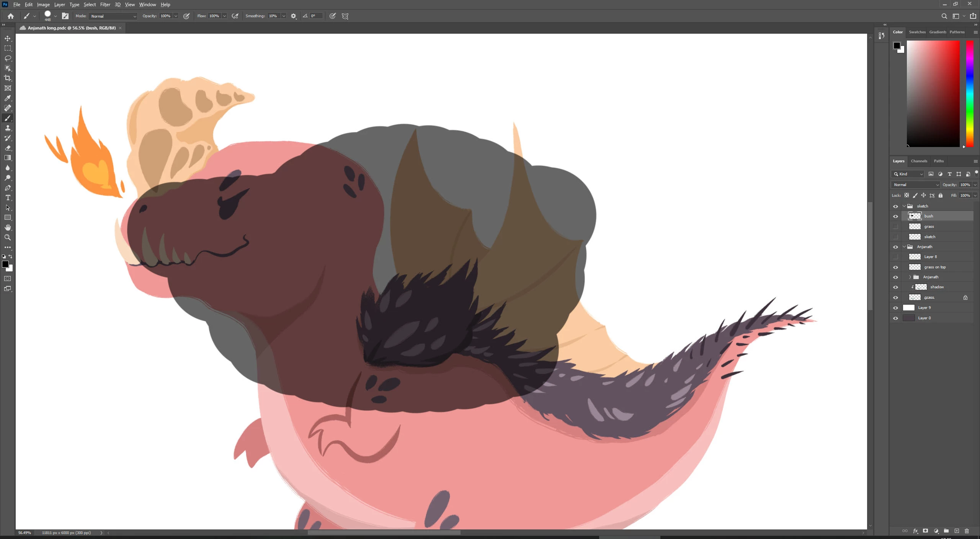Image resolution: width=980 pixels, height=539 pixels.
Task: Expand the nested Anjanath folder
Action: point(910,277)
